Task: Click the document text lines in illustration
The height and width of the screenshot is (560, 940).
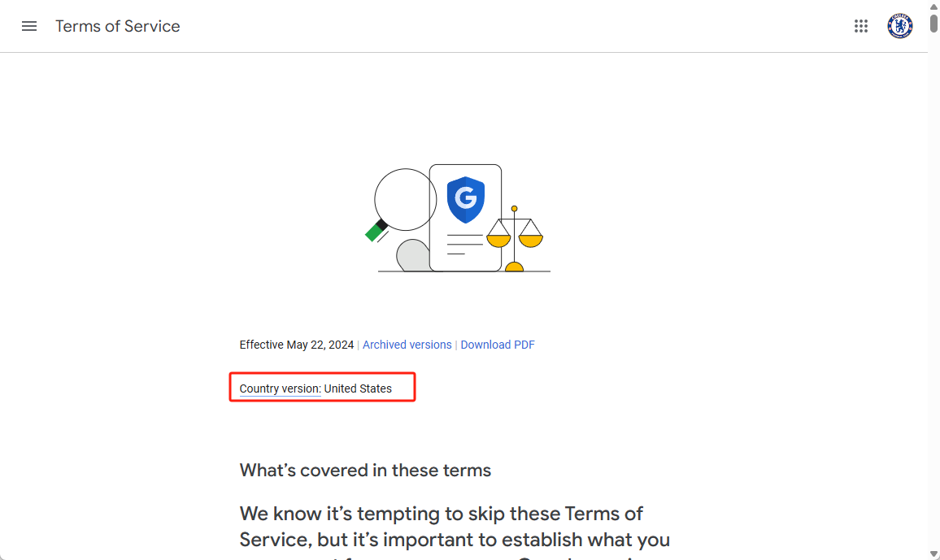Action: [464, 244]
